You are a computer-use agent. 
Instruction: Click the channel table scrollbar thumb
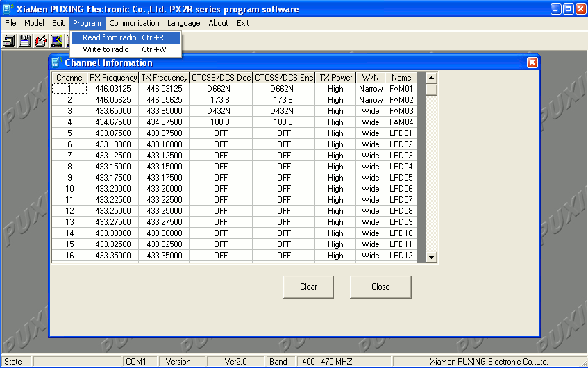[x=431, y=90]
